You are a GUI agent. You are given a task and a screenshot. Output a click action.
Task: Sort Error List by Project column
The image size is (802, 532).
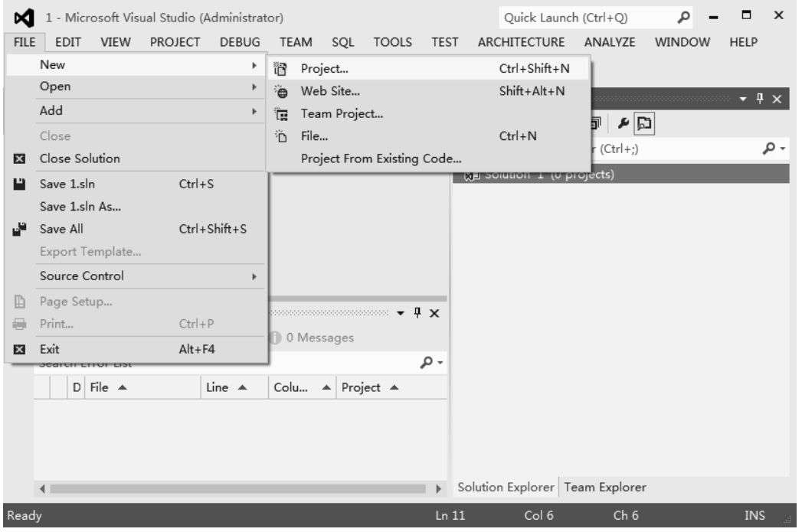pyautogui.click(x=391, y=387)
